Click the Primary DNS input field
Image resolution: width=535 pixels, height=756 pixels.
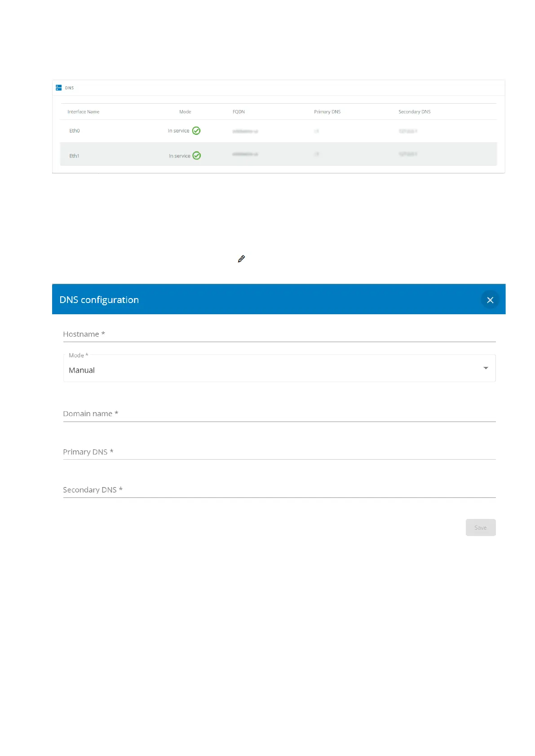[279, 452]
